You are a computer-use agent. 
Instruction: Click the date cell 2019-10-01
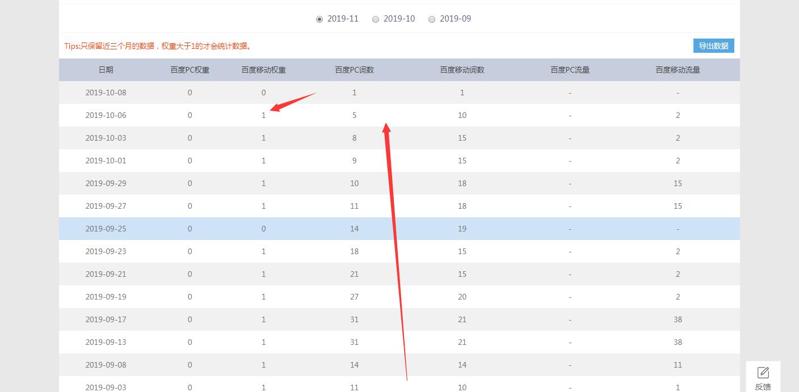106,161
